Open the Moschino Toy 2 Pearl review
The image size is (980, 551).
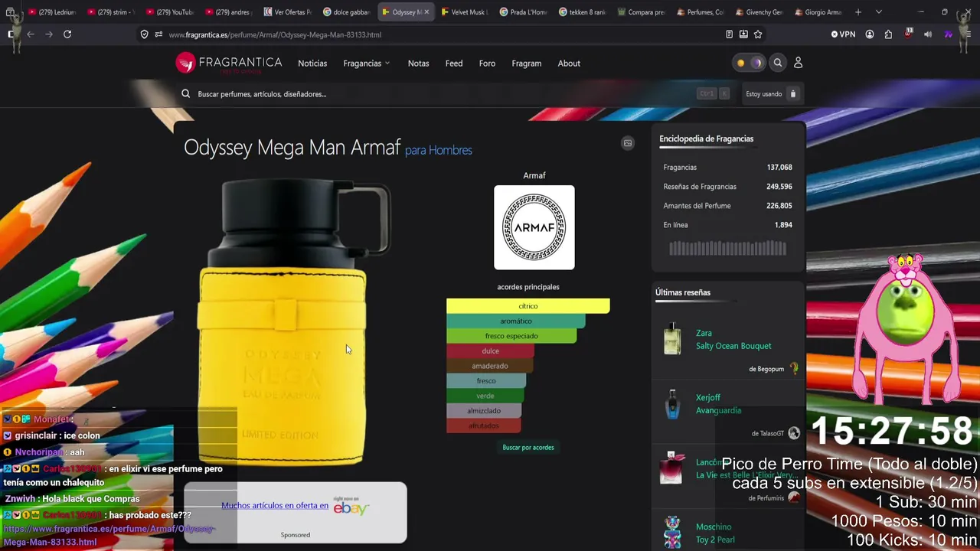point(715,533)
